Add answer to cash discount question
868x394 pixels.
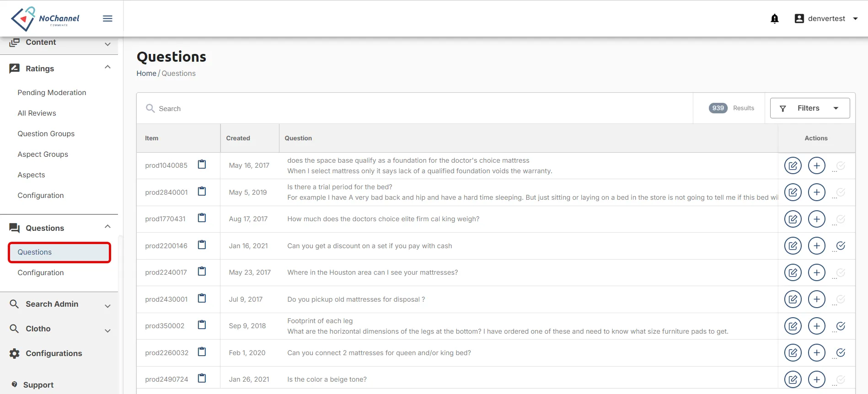[817, 246]
